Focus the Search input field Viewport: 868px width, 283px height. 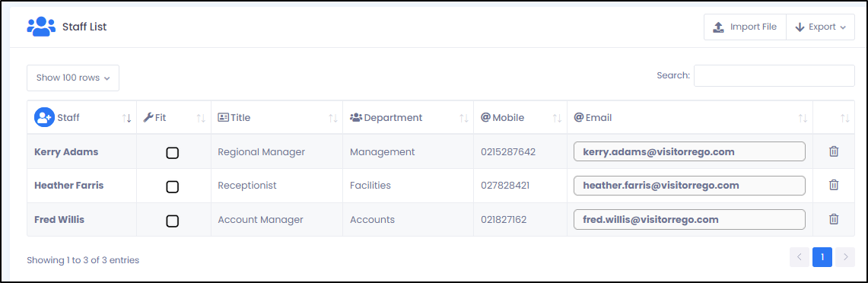[x=774, y=76]
